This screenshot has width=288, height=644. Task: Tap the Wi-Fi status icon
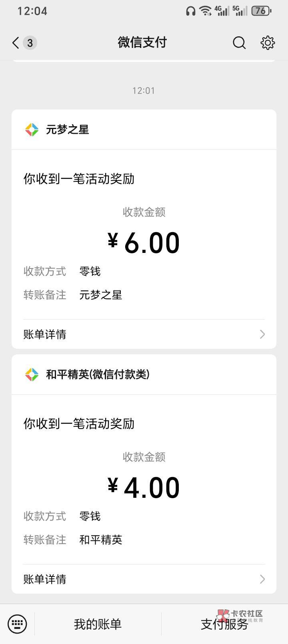206,11
